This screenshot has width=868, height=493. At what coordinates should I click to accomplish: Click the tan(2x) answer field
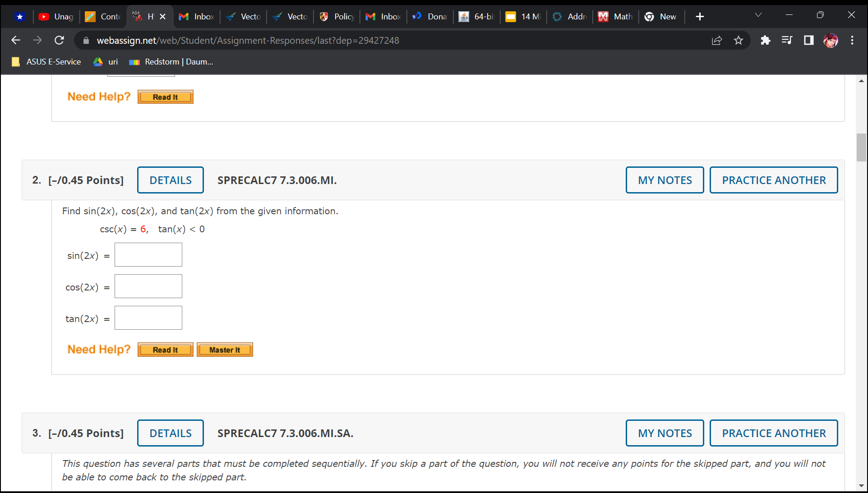pyautogui.click(x=148, y=318)
